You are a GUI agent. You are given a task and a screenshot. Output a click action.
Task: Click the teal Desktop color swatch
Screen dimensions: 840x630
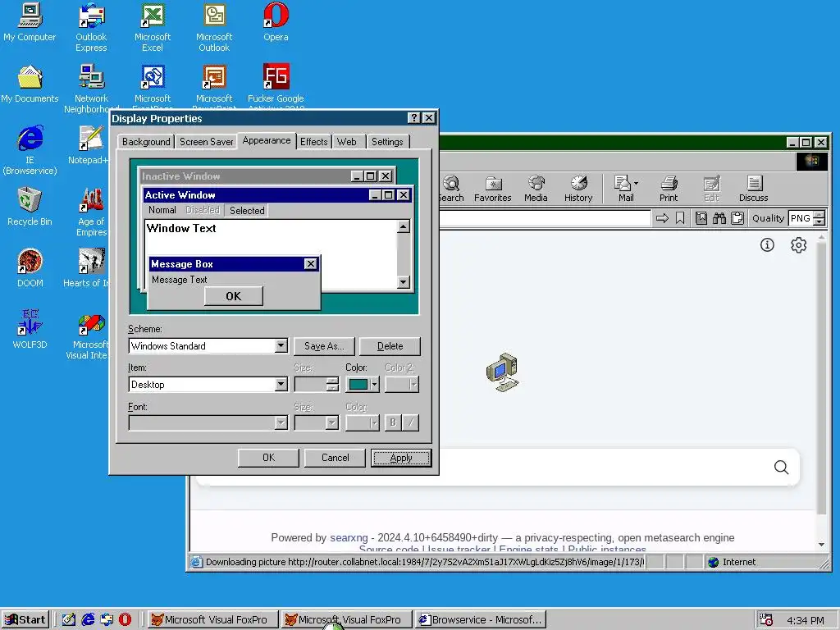click(x=358, y=384)
